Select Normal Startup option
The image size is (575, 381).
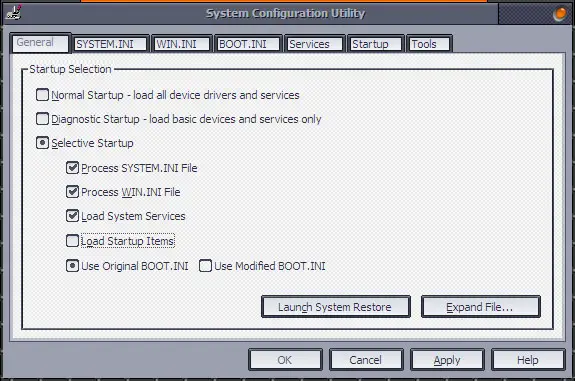pos(43,95)
